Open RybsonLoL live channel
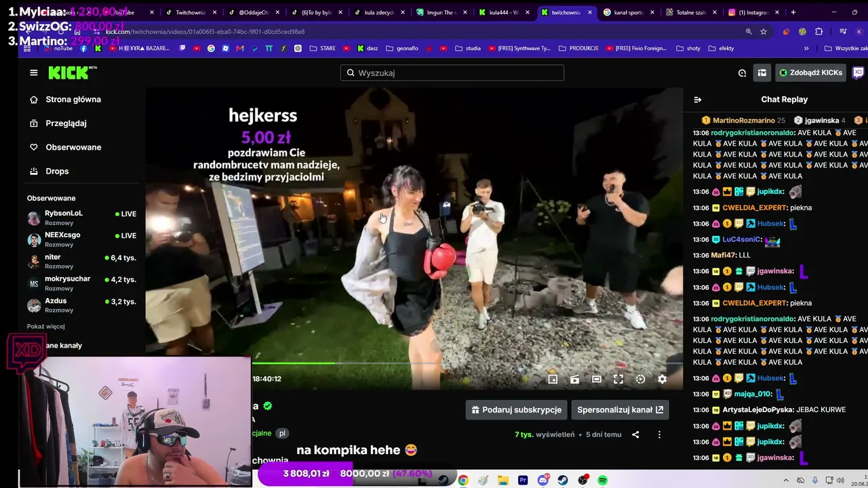The height and width of the screenshot is (488, 868). [82, 218]
